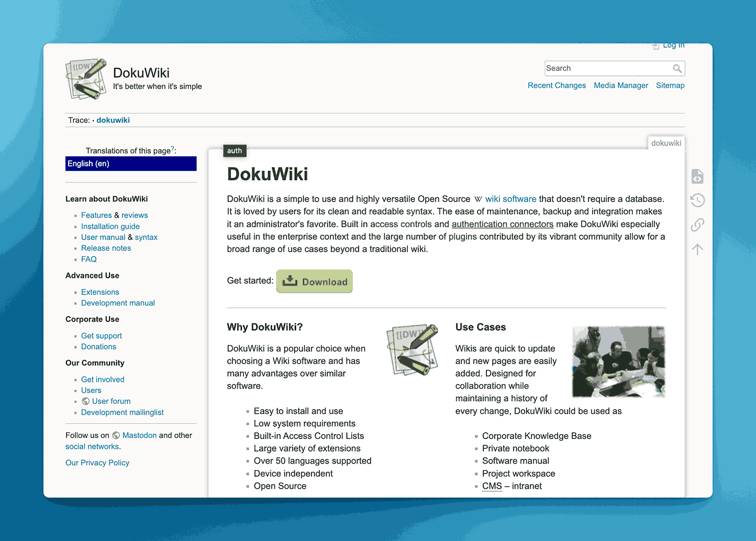Open the Features link
756x541 pixels.
(96, 215)
